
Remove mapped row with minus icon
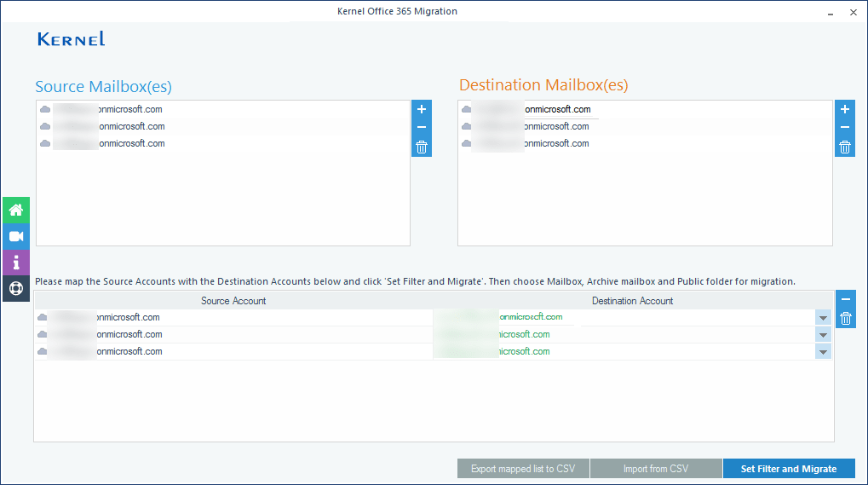[845, 299]
